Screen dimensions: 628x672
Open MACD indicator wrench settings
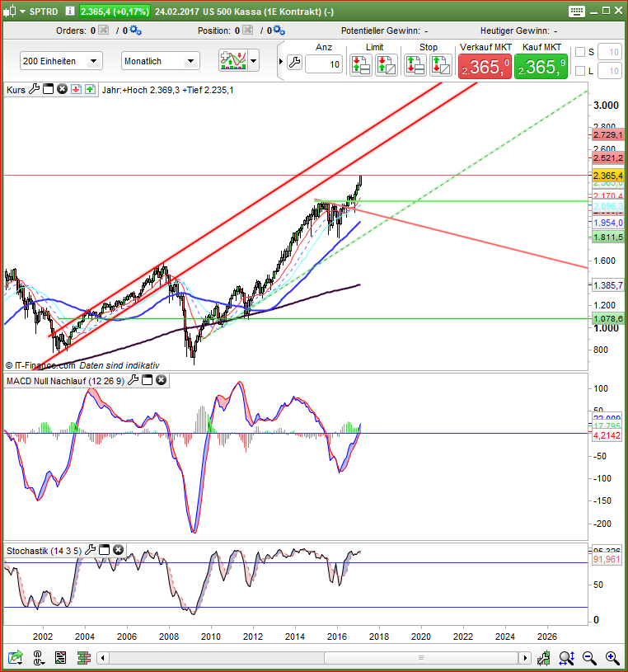click(134, 380)
